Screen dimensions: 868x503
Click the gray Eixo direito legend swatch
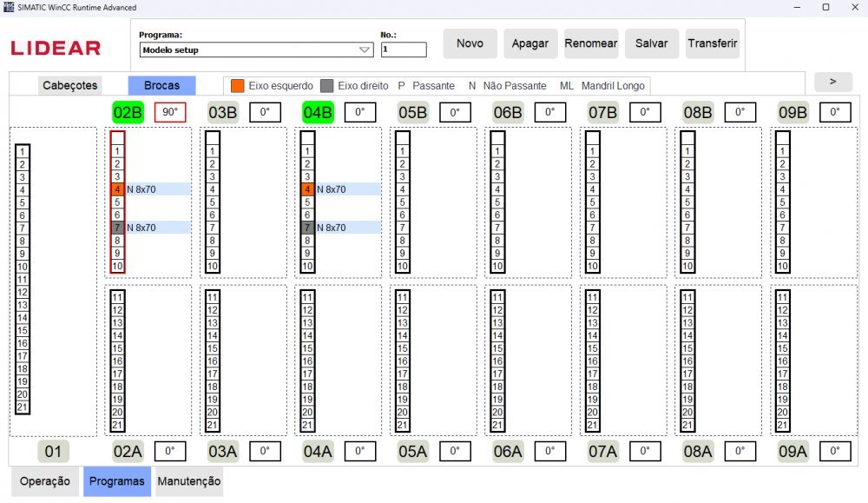pyautogui.click(x=327, y=86)
